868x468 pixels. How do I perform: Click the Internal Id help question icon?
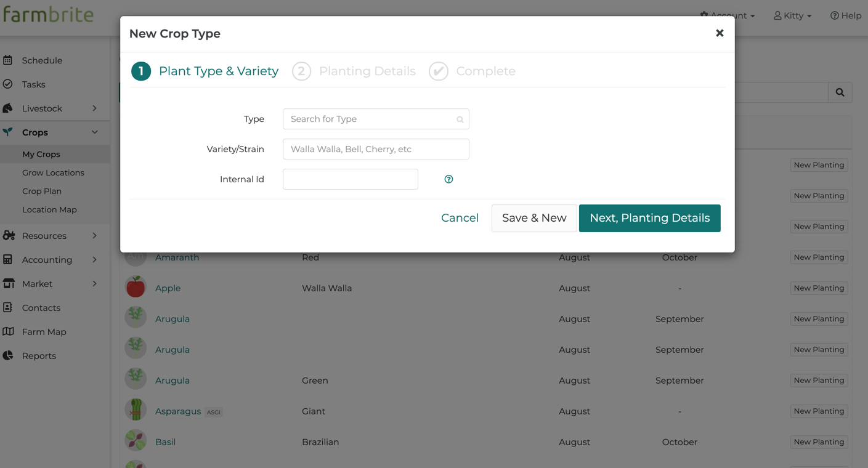448,179
